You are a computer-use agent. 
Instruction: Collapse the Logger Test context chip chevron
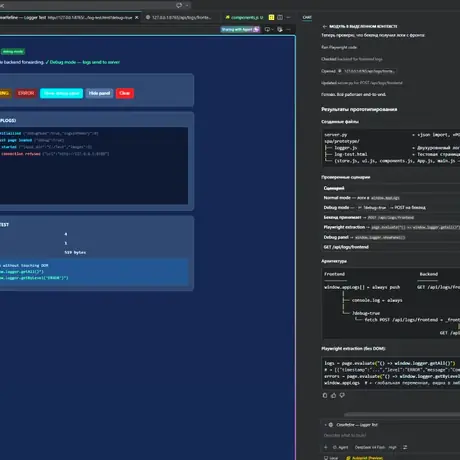pos(325,425)
